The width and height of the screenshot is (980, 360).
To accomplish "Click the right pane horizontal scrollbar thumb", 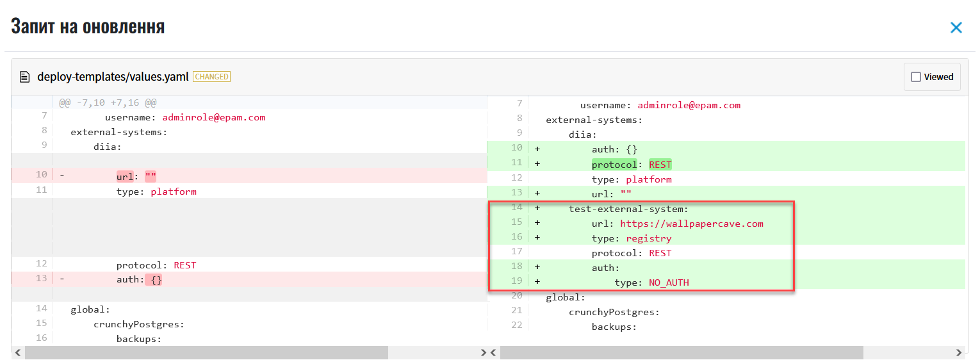I will pos(682,352).
